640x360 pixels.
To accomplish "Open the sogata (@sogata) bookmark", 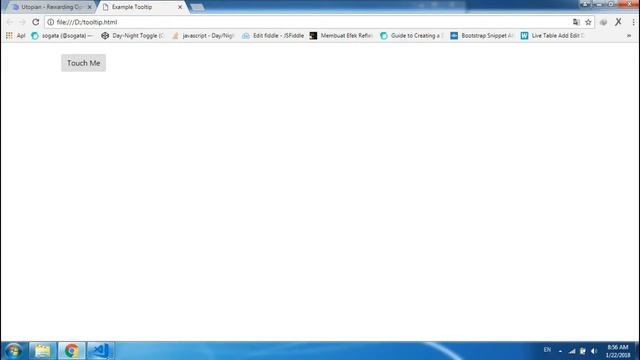I will pos(62,36).
